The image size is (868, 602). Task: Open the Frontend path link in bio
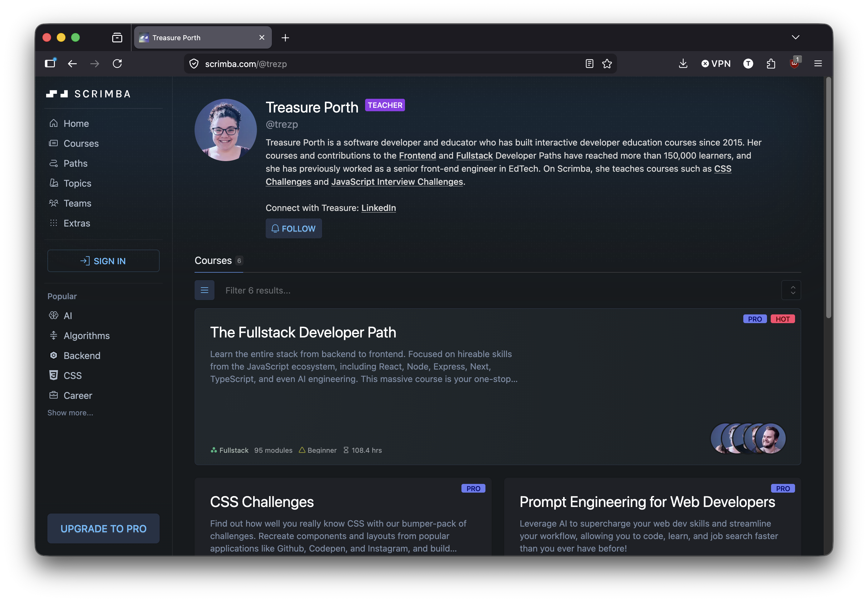(417, 155)
